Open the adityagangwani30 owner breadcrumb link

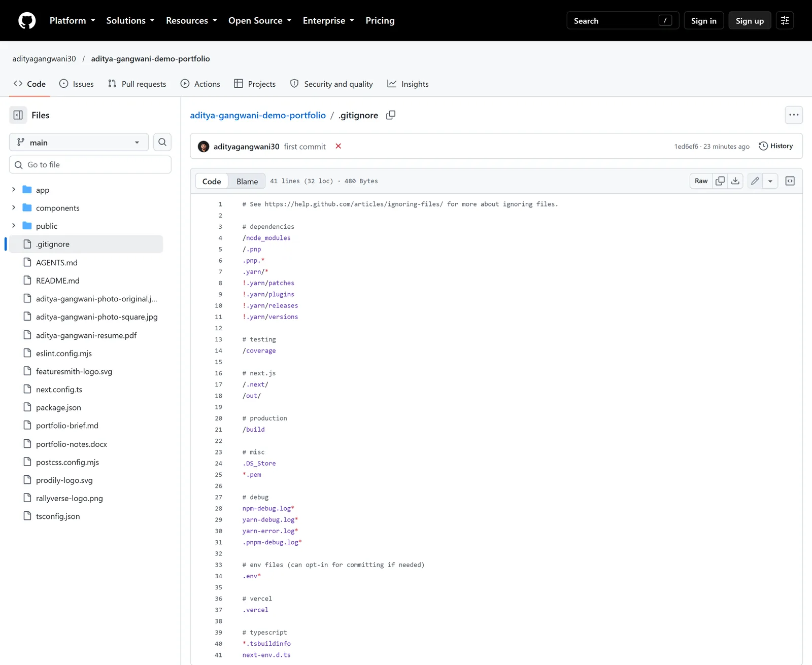pos(44,59)
